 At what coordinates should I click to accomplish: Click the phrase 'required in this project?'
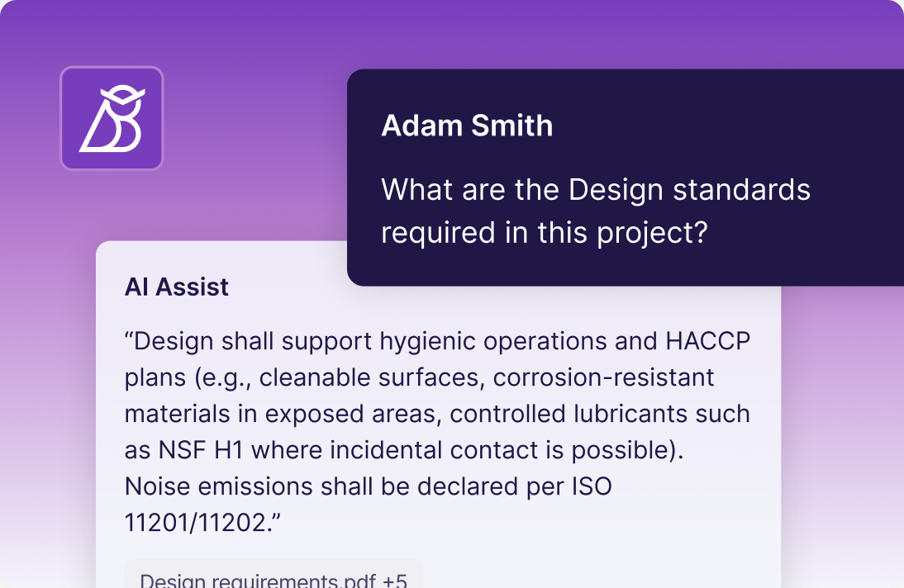click(x=545, y=233)
